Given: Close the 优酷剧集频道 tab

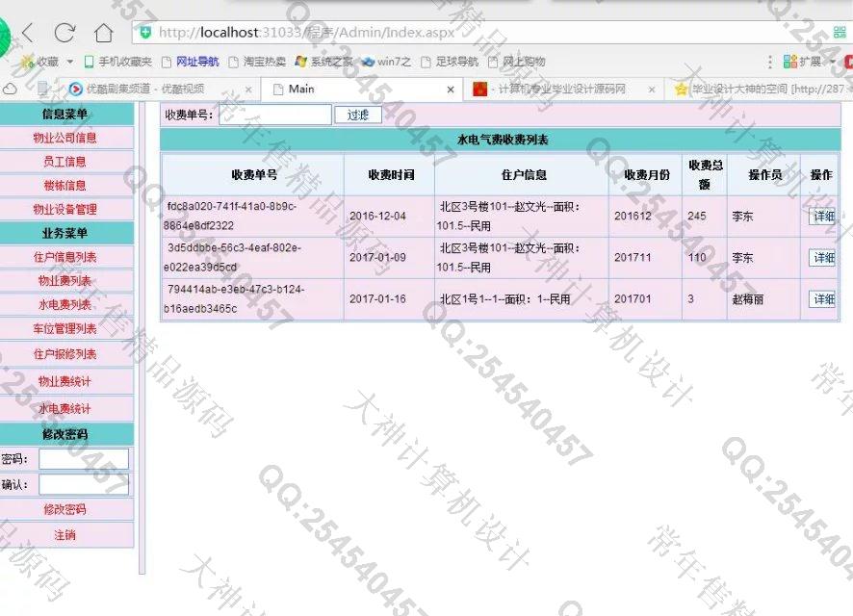Looking at the screenshot, I should tap(248, 90).
